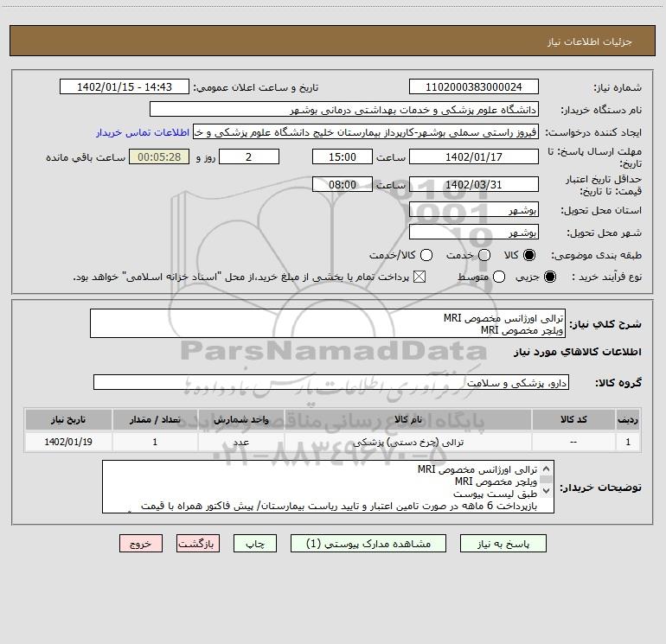Click the طبق لیست پیوست line
This screenshot has width=666, height=644.
click(x=495, y=494)
